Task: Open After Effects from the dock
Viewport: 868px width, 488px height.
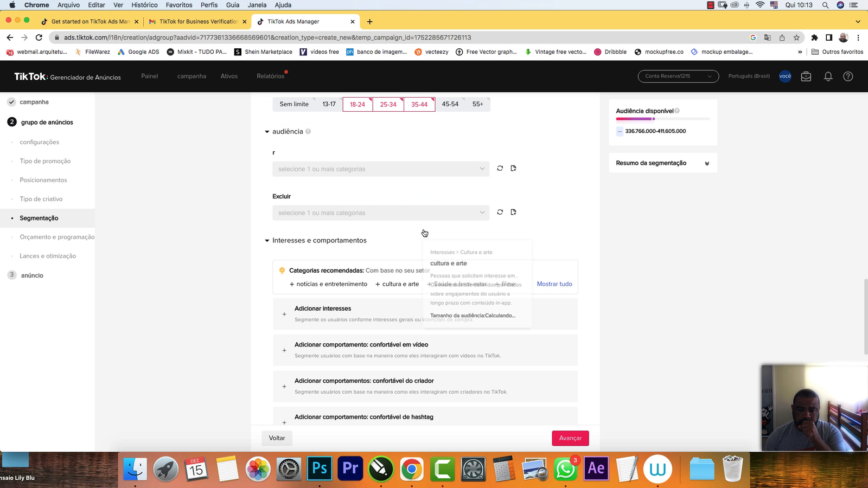Action: coord(596,468)
